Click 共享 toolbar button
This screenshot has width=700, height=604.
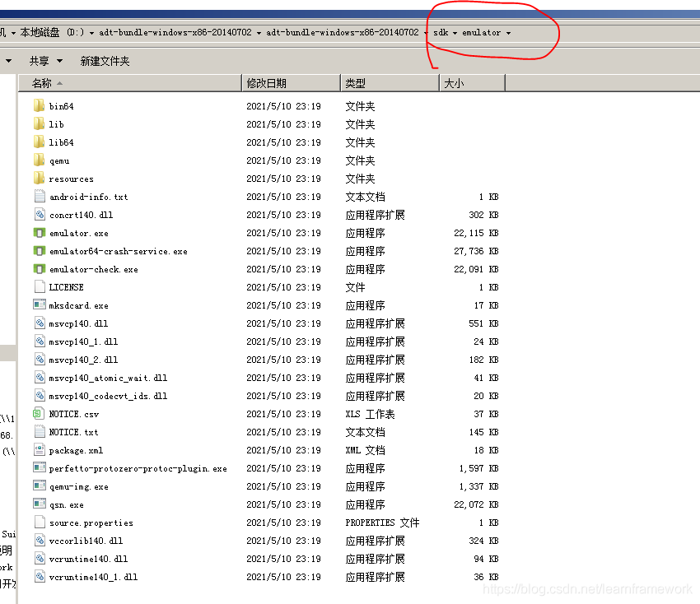pos(40,61)
